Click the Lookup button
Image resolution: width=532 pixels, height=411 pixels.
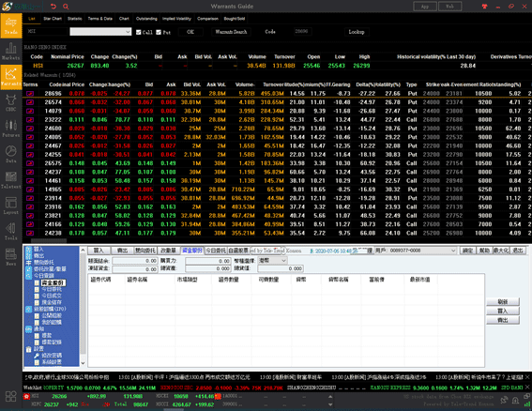(x=357, y=32)
